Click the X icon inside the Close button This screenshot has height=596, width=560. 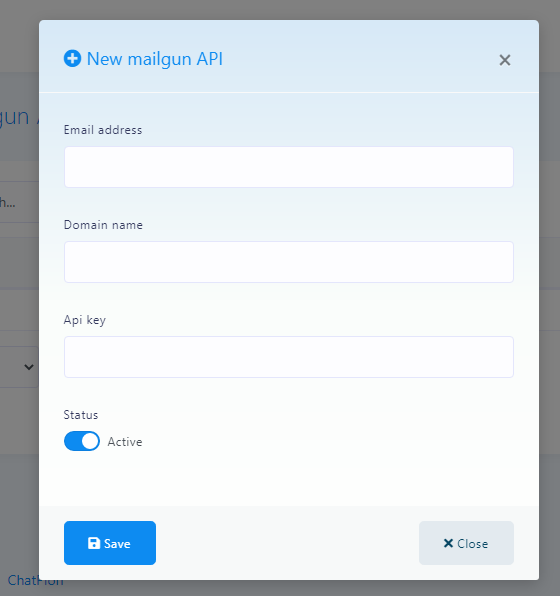[448, 543]
